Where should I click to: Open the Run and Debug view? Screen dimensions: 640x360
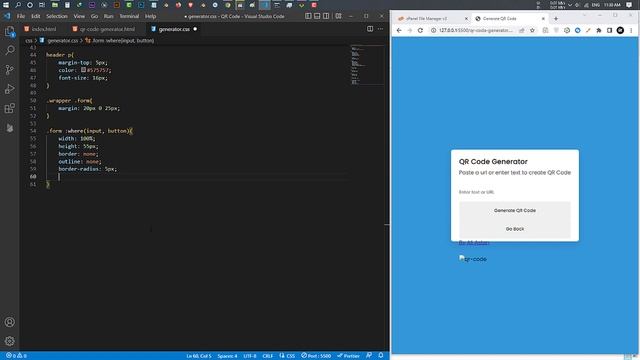pos(9,89)
